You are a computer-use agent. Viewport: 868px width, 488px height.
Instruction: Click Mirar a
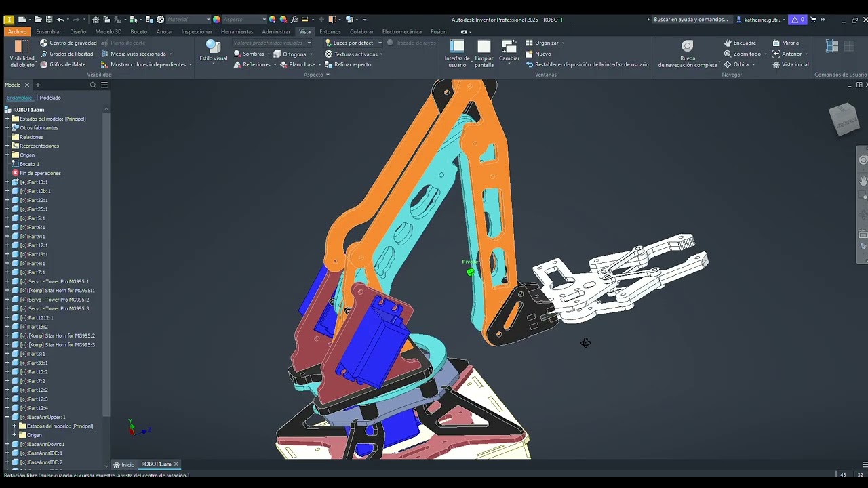click(785, 43)
